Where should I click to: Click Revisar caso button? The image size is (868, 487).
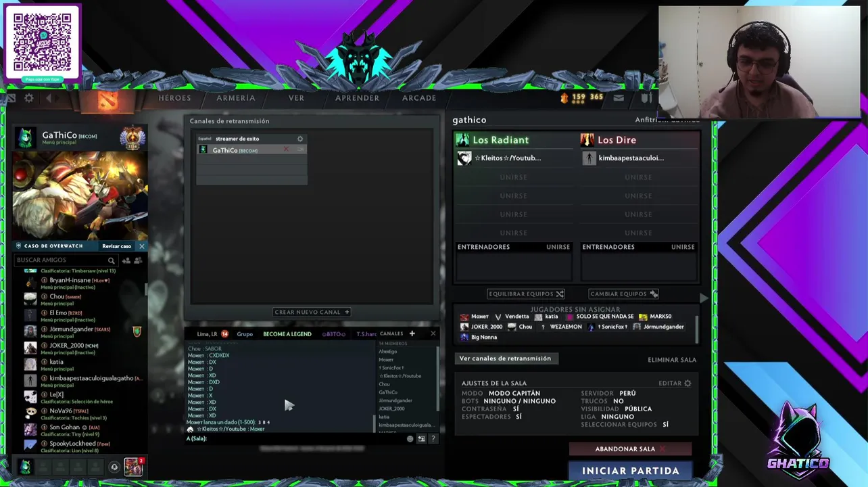pos(116,246)
